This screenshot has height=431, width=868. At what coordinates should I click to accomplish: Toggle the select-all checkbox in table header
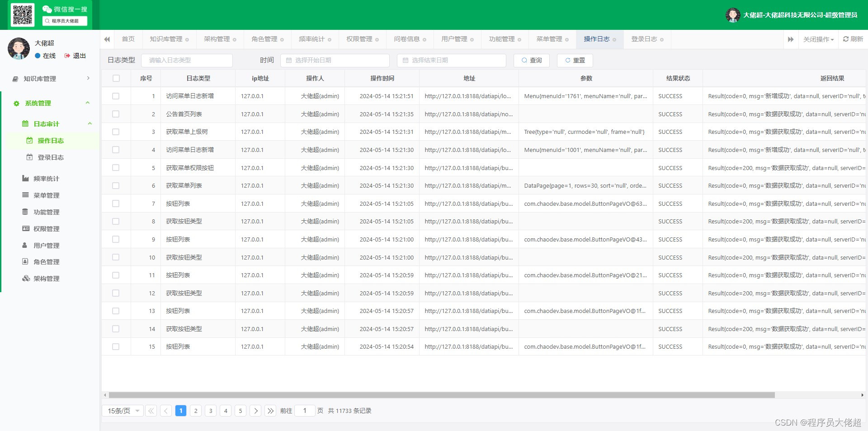tap(116, 78)
